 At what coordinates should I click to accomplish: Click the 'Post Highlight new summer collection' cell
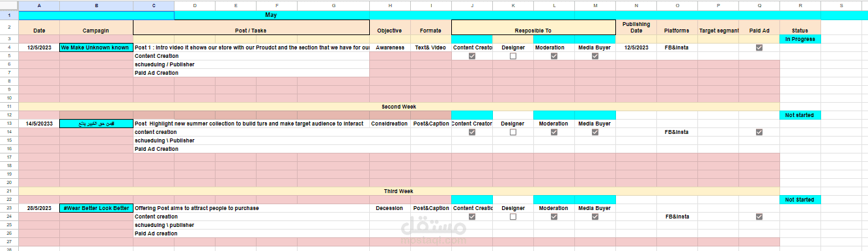pyautogui.click(x=251, y=124)
